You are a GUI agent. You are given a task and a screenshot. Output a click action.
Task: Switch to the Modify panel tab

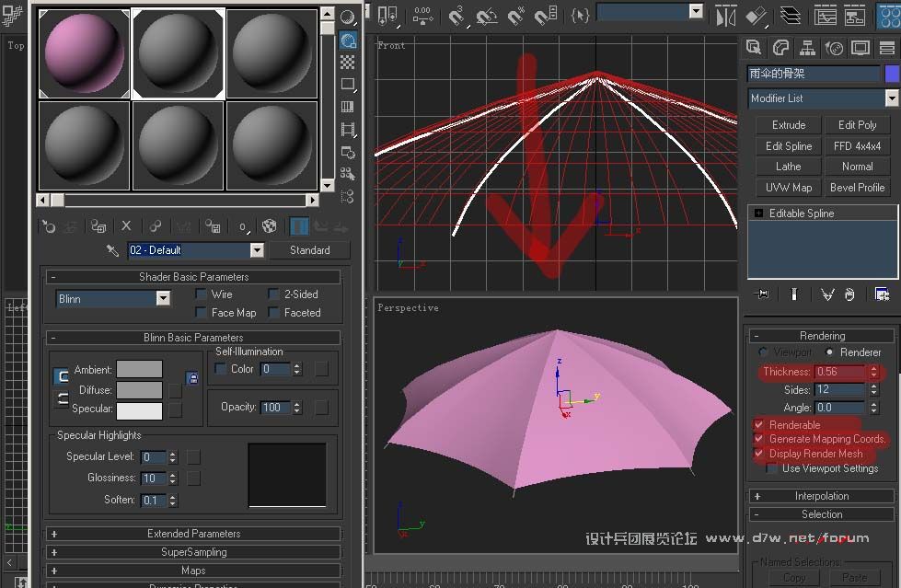pyautogui.click(x=780, y=48)
